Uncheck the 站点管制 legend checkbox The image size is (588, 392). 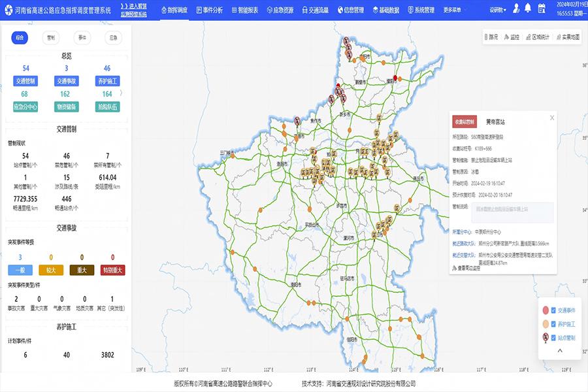click(553, 338)
